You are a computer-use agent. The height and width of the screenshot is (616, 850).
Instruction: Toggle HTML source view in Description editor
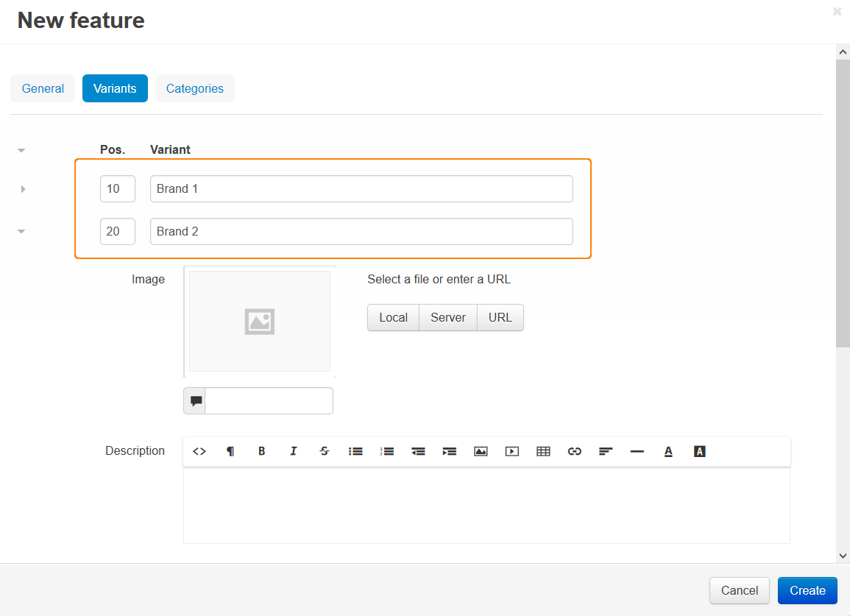(x=199, y=451)
